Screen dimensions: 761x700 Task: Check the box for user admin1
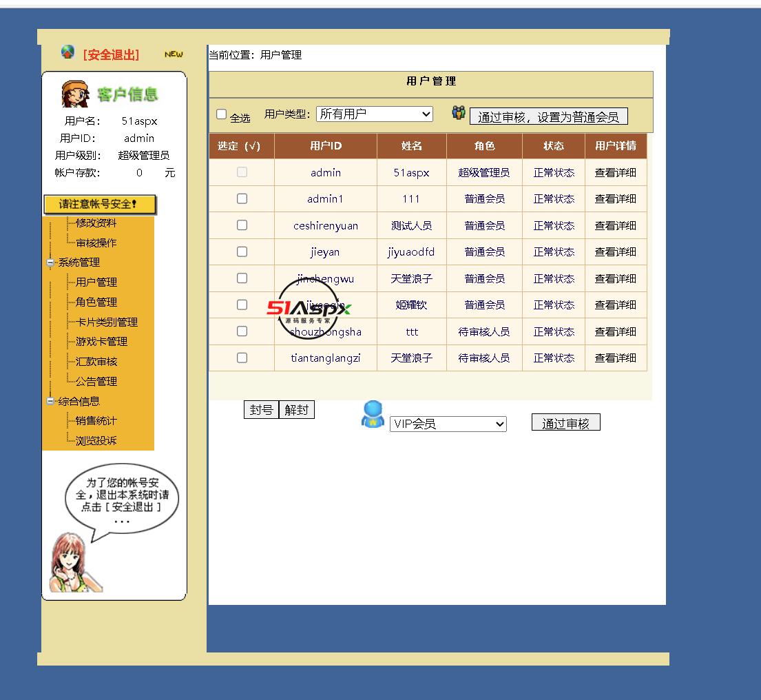point(242,198)
